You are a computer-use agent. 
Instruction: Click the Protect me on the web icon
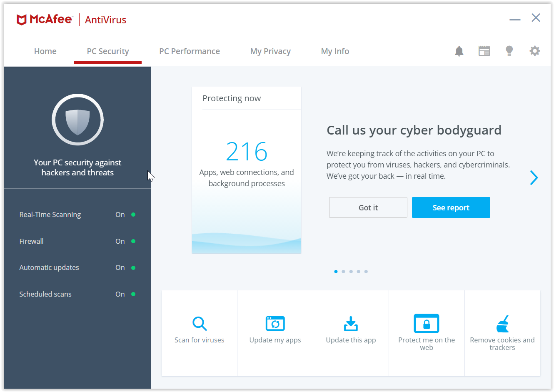coord(427,323)
